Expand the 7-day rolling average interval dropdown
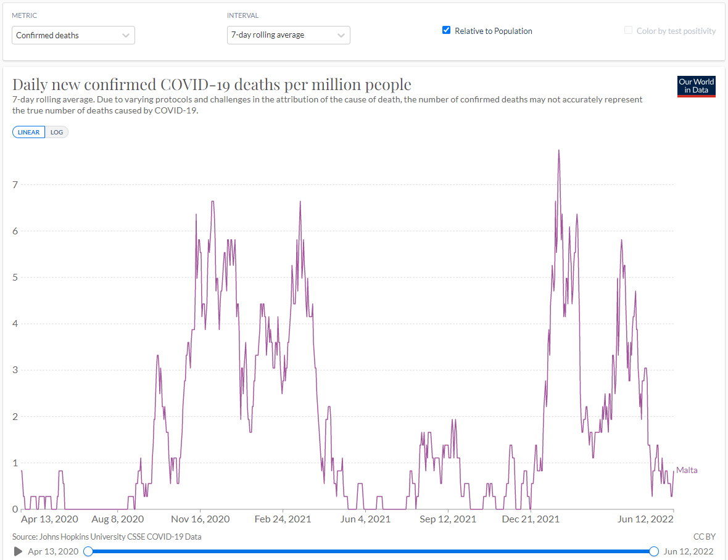This screenshot has height=560, width=728. (x=288, y=35)
